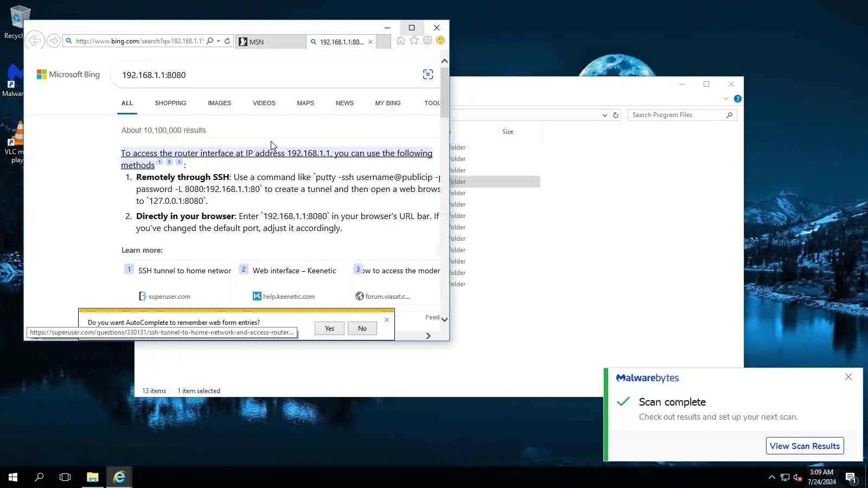This screenshot has width=868, height=488.
Task: Expand the File Explorer ribbon chevron
Action: (726, 99)
